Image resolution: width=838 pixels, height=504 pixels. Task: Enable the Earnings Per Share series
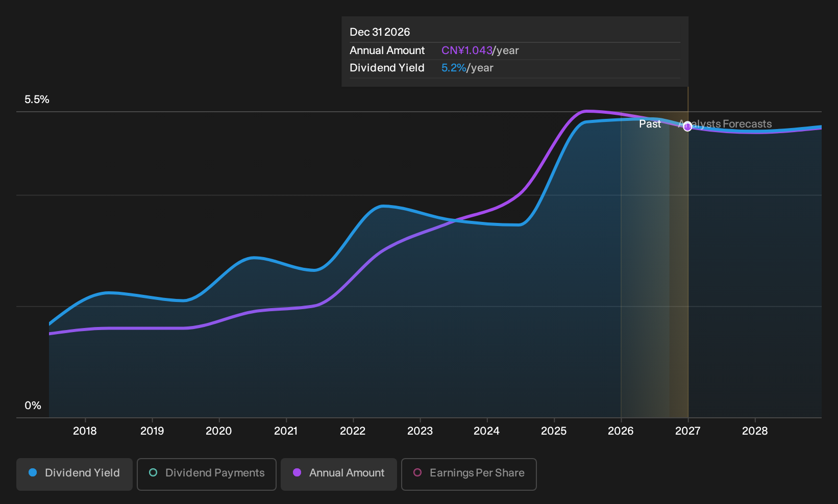point(469,474)
